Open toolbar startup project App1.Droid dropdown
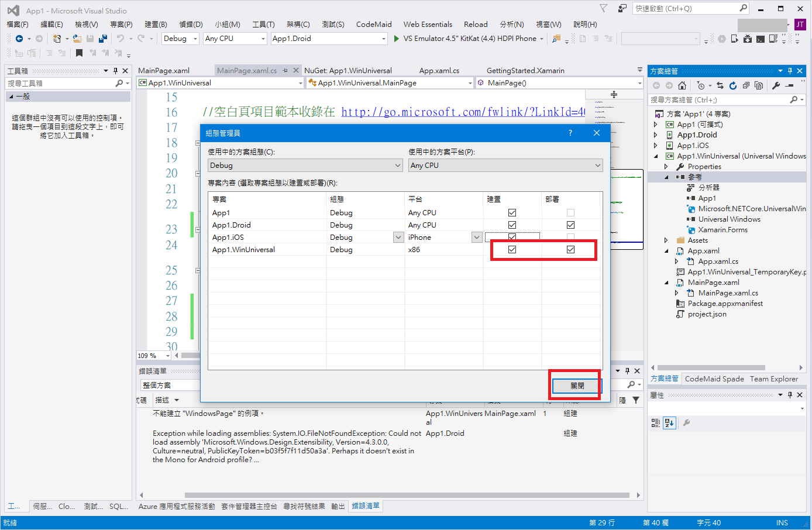Screen dimensions: 812x530 [x=329, y=39]
